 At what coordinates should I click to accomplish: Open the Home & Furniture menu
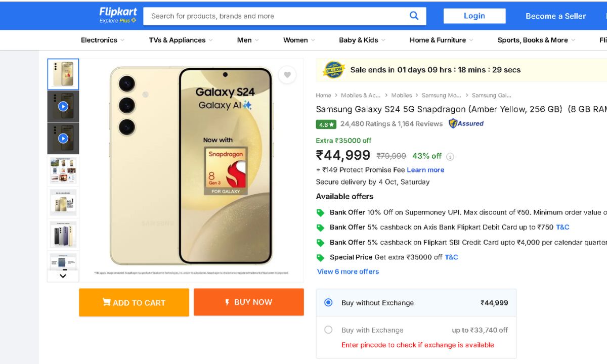(441, 40)
